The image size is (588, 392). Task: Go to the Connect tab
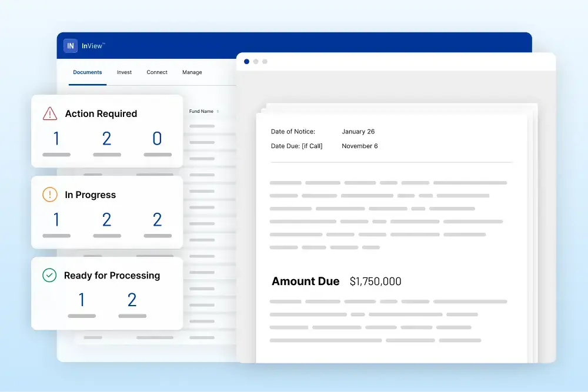pos(157,72)
